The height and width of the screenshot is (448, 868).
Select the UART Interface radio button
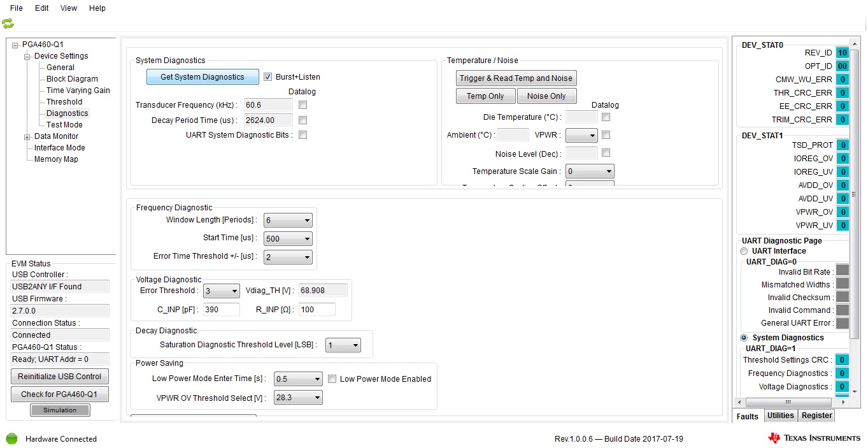tap(744, 251)
